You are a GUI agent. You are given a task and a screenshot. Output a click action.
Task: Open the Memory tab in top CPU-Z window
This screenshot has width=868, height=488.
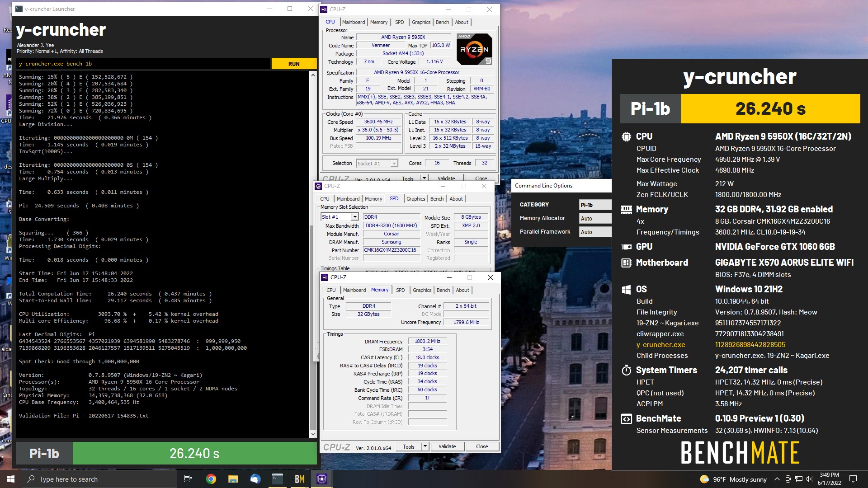[379, 22]
